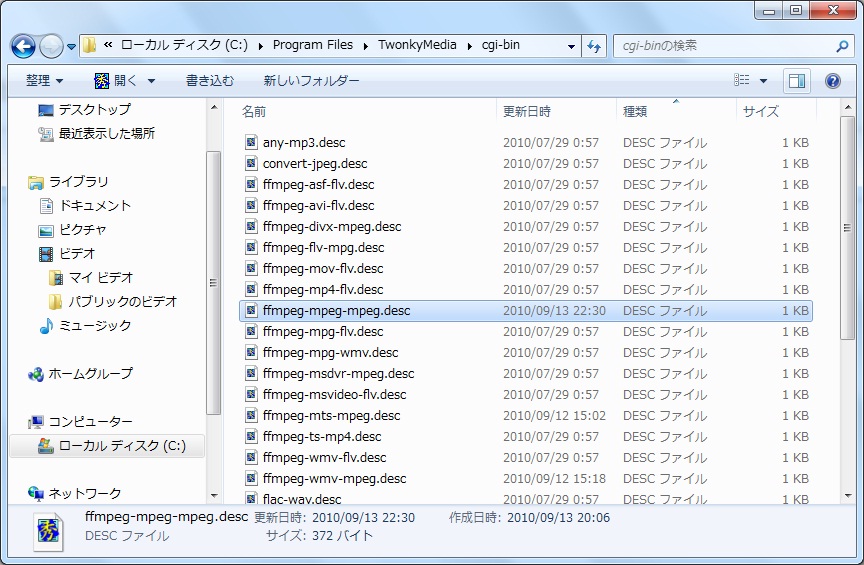
Task: Select the ffmpeg-mp4-flv.desc file icon
Action: 251,289
